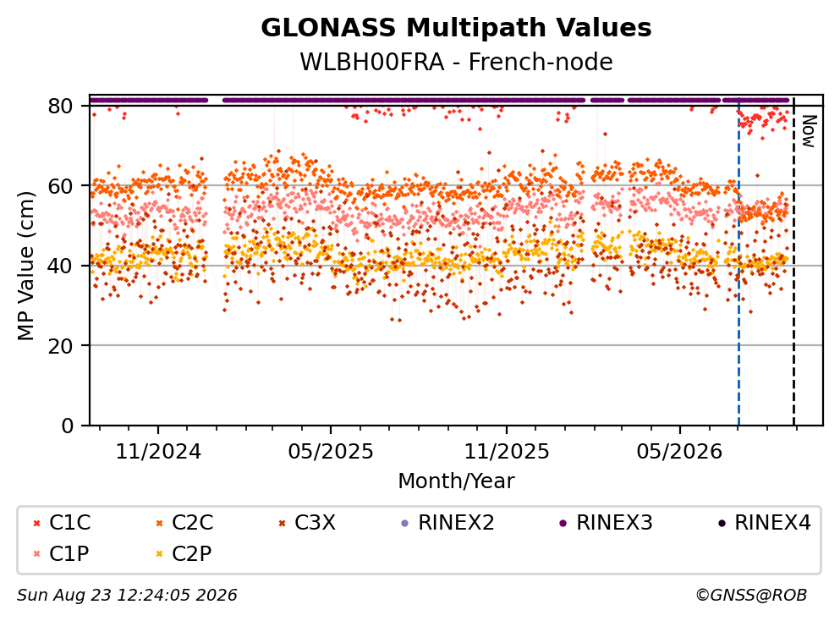This screenshot has height=621, width=840.
Task: Click the ©GNSS@ROB copyright text
Action: (x=751, y=595)
